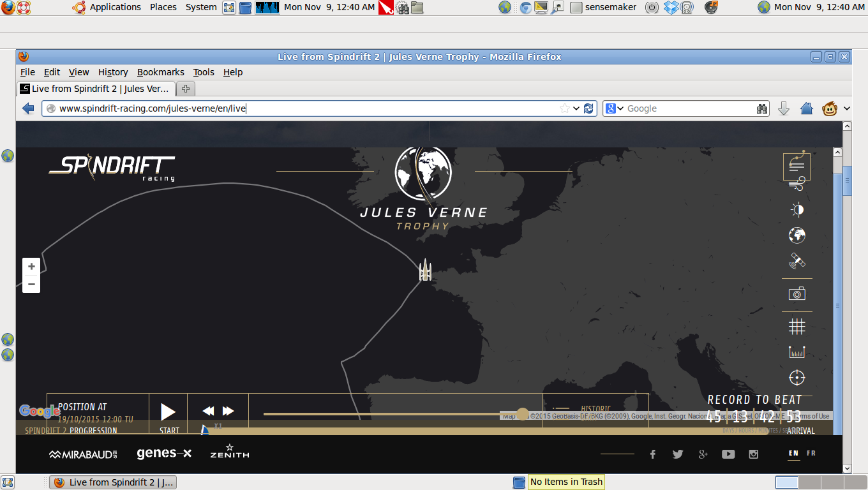This screenshot has height=490, width=868.
Task: Zoom in on the map with plus
Action: (31, 267)
